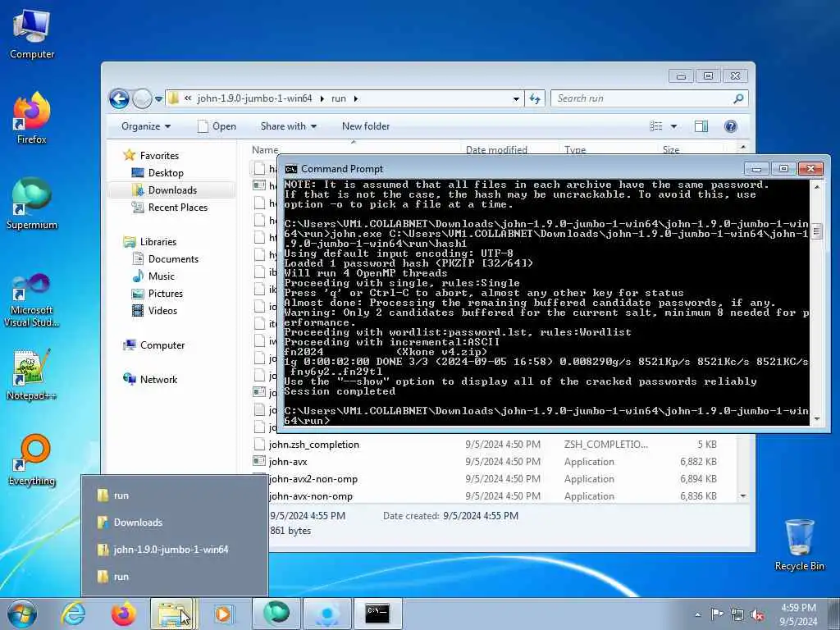
Task: Select john-1.9.0-jumbo-1-win64 in jump list
Action: pyautogui.click(x=175, y=550)
